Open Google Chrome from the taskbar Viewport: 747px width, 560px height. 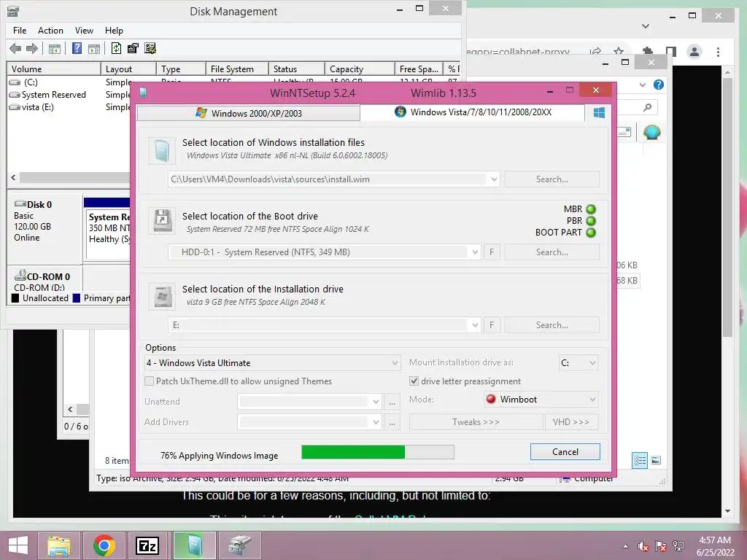pyautogui.click(x=104, y=545)
